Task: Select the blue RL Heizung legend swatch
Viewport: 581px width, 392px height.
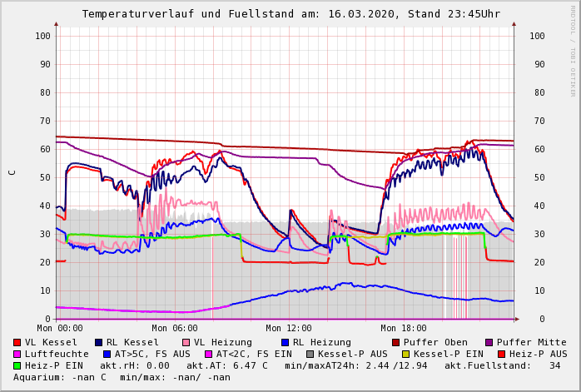Action: pyautogui.click(x=286, y=342)
